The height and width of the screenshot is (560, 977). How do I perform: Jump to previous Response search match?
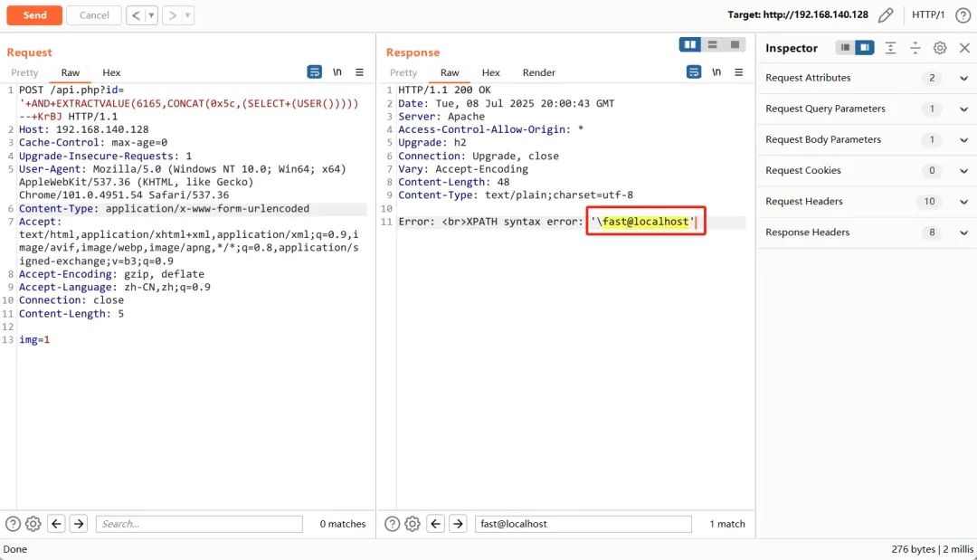point(435,524)
